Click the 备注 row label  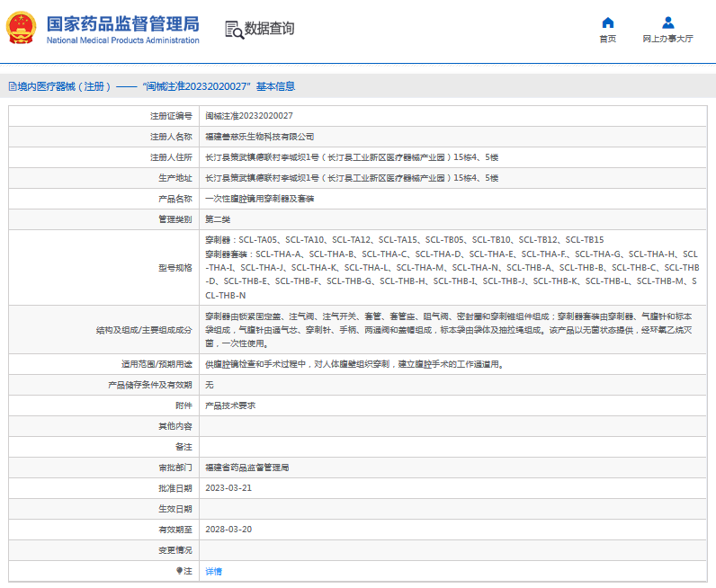tap(183, 447)
